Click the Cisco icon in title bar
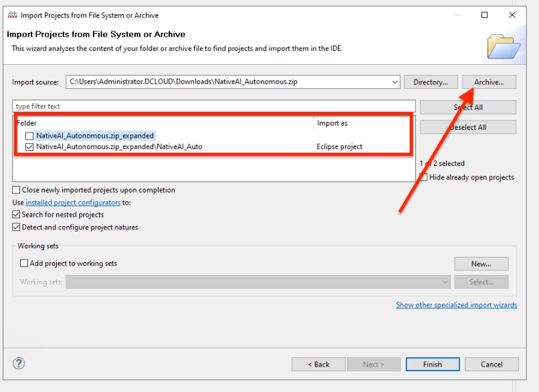The height and width of the screenshot is (392, 539). click(x=12, y=15)
